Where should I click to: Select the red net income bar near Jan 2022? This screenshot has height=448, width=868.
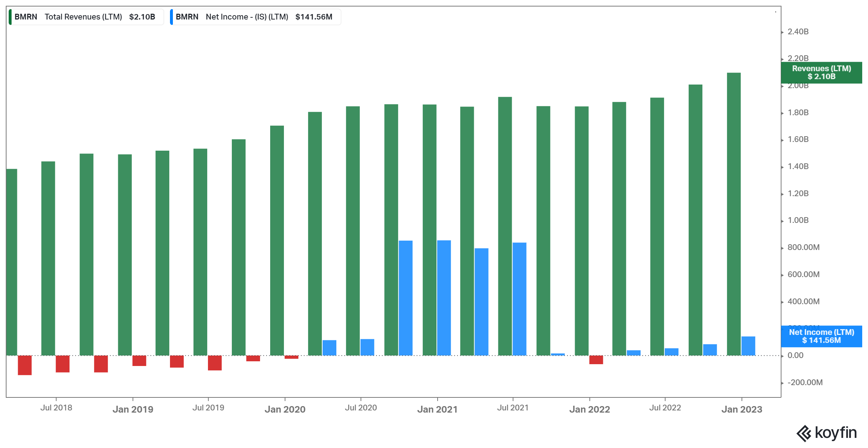(596, 360)
